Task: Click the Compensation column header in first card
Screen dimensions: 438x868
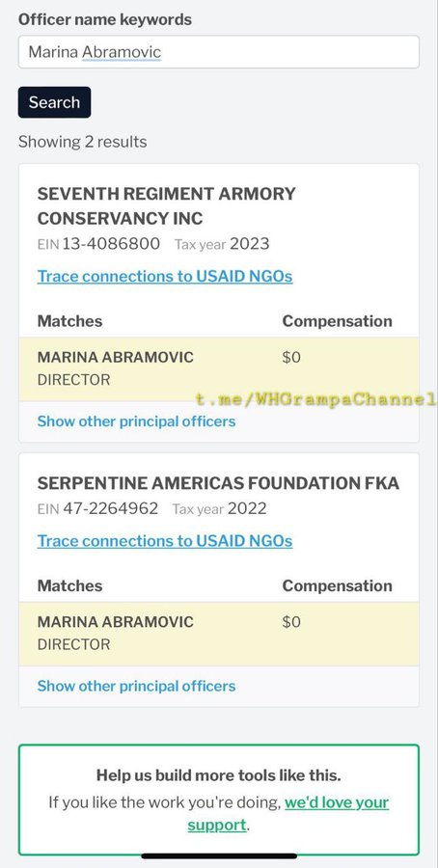Action: tap(338, 321)
